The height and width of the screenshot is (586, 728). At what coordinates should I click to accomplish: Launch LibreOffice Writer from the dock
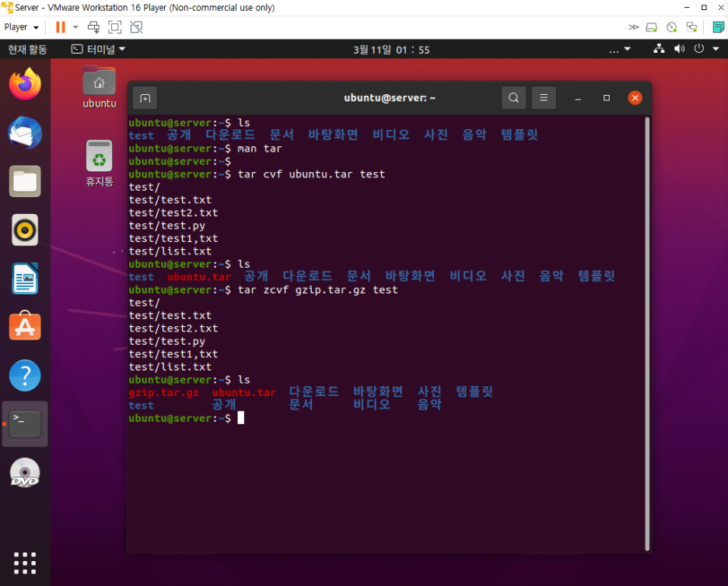pyautogui.click(x=25, y=279)
